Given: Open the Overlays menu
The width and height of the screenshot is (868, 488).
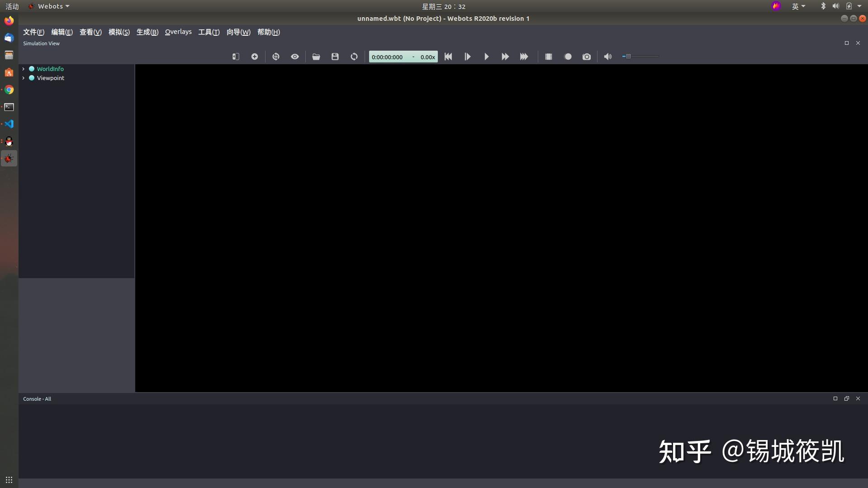Looking at the screenshot, I should pos(178,32).
